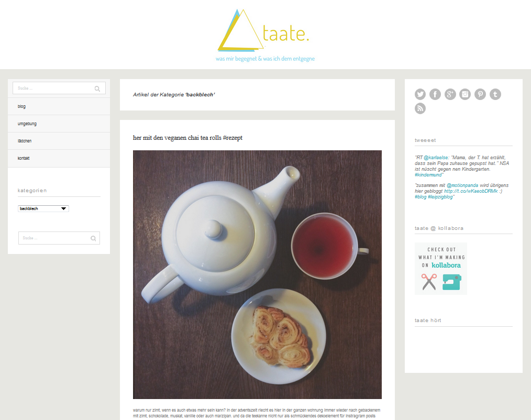Click the taate logo in header
The width and height of the screenshot is (531, 420).
265,35
